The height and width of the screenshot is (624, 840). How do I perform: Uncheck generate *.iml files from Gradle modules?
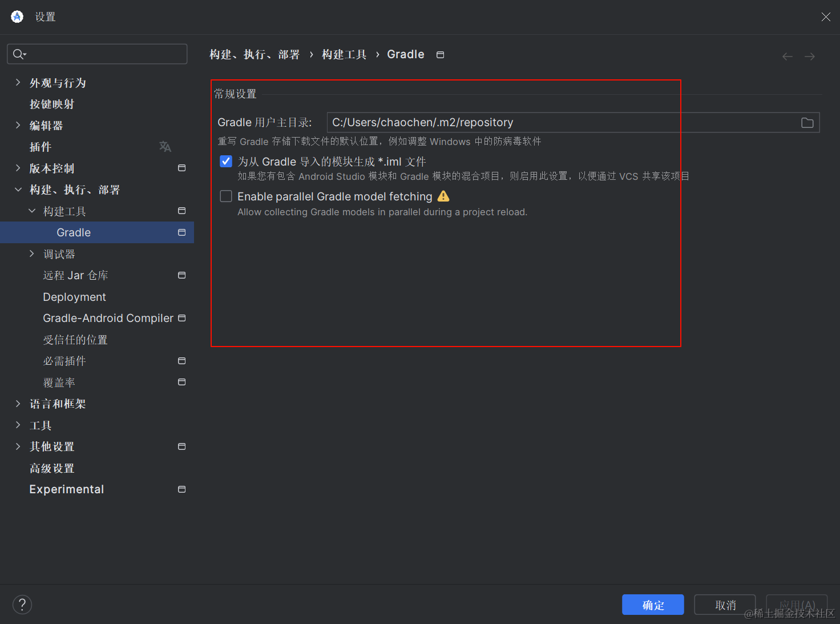(226, 161)
